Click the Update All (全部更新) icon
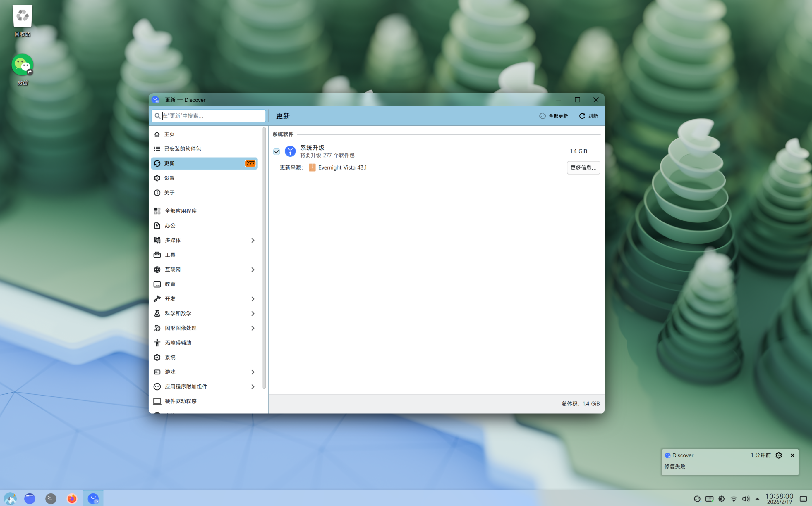The height and width of the screenshot is (506, 812). tap(542, 116)
